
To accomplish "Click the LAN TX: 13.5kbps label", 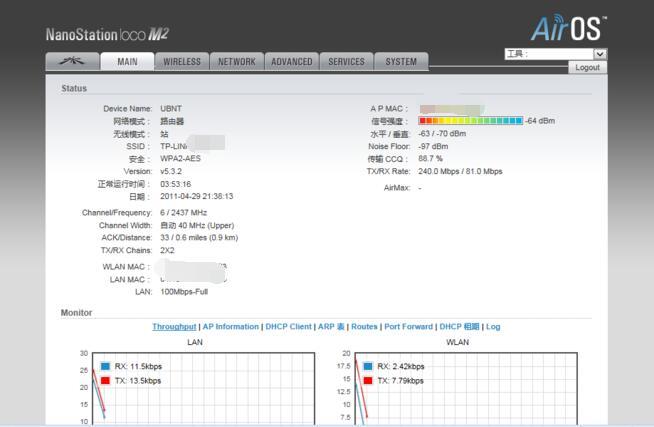I will [x=138, y=380].
